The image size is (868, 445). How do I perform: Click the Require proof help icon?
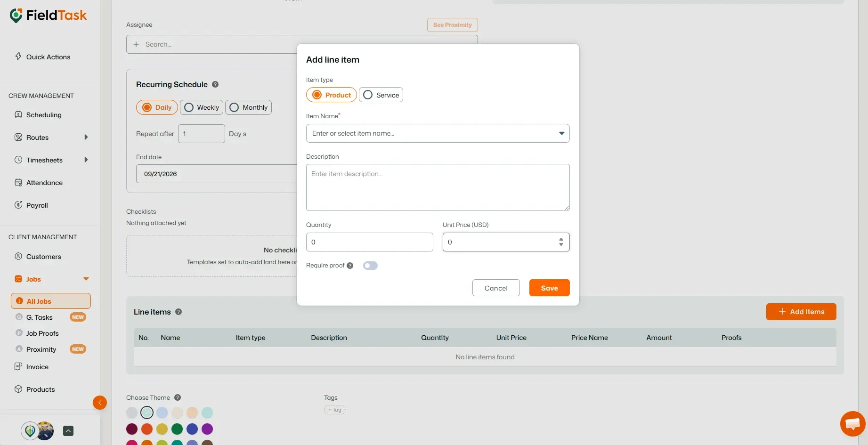tap(350, 266)
